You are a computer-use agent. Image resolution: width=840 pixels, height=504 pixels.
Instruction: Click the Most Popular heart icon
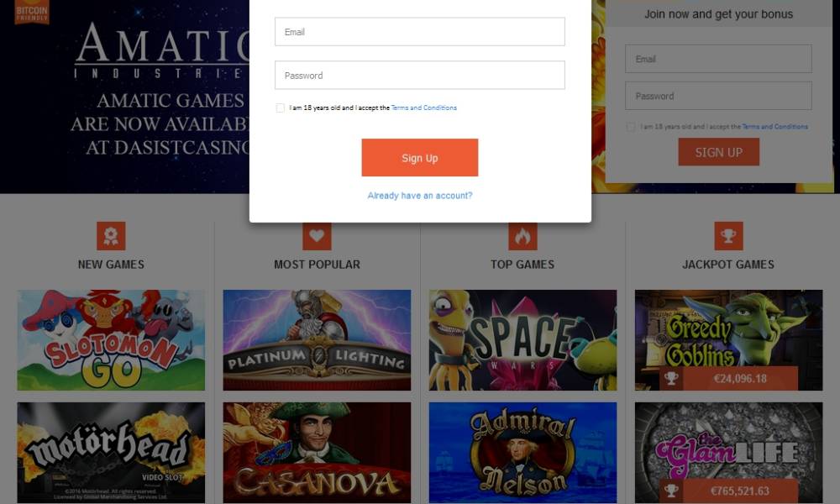tap(317, 236)
